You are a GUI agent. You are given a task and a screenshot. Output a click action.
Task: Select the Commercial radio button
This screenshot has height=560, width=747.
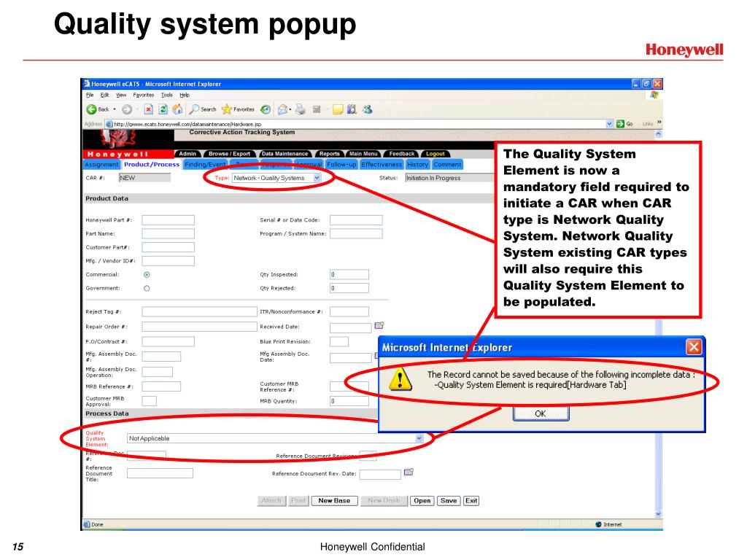(147, 275)
